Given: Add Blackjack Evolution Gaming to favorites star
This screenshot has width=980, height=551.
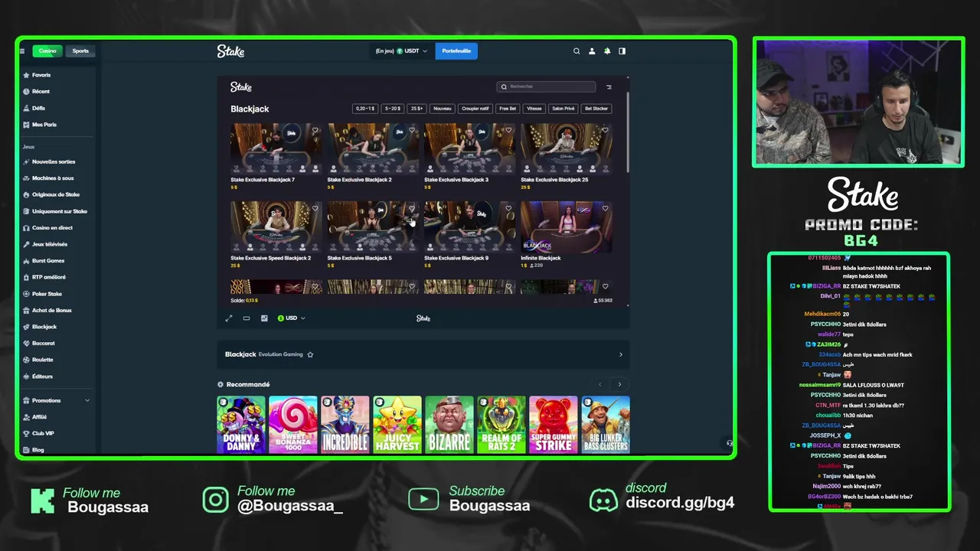Looking at the screenshot, I should pos(310,354).
